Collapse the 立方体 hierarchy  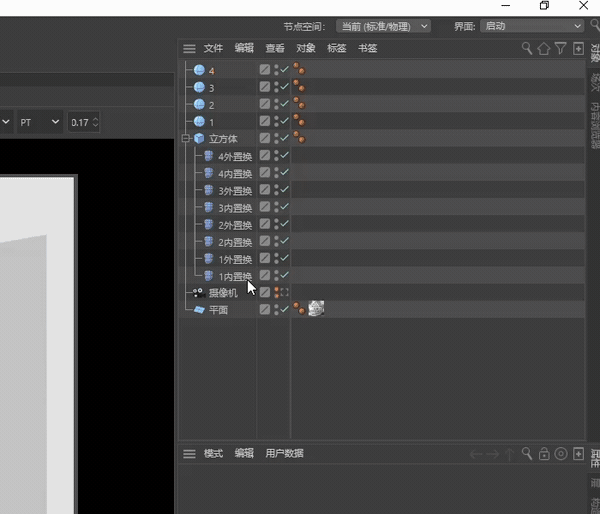tap(186, 138)
